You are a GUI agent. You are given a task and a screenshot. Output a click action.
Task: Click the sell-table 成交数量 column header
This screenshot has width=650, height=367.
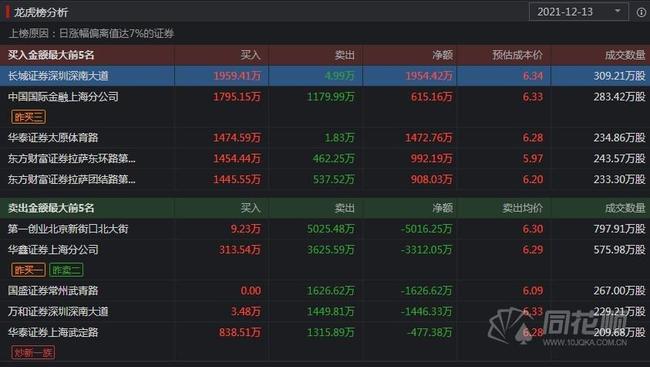[625, 208]
